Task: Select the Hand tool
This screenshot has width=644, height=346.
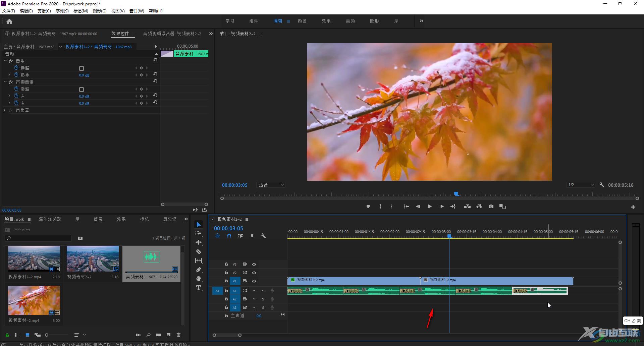Action: (x=199, y=279)
